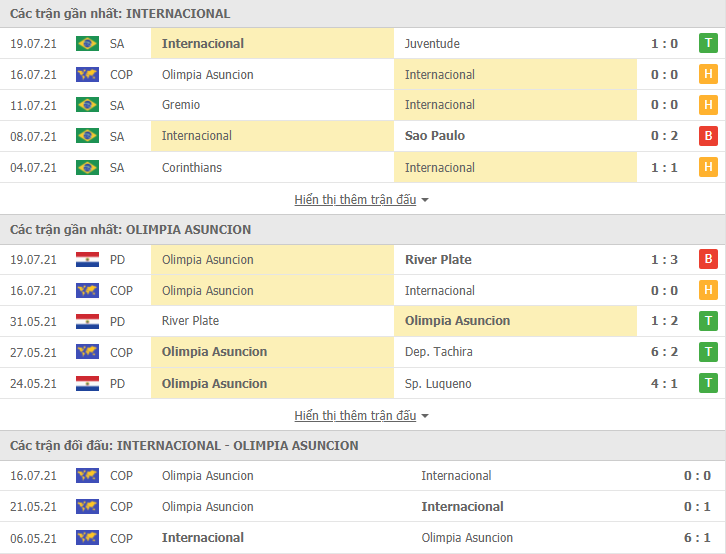Expand more matches under Internacional section
Screen dimensions: 726x554
pos(355,199)
